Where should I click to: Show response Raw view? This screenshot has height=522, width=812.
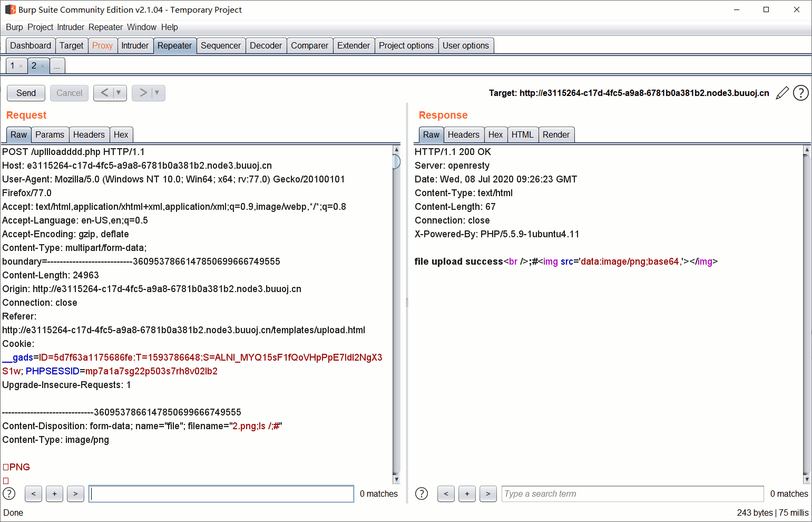(x=431, y=134)
